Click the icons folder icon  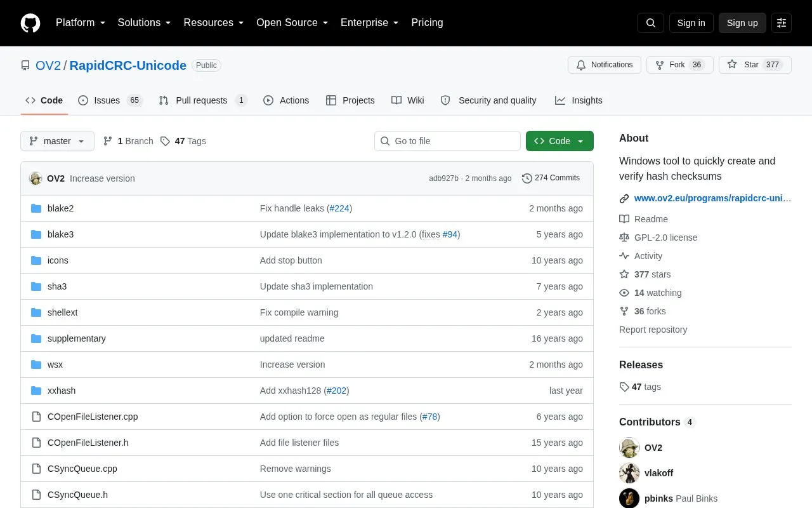point(36,260)
